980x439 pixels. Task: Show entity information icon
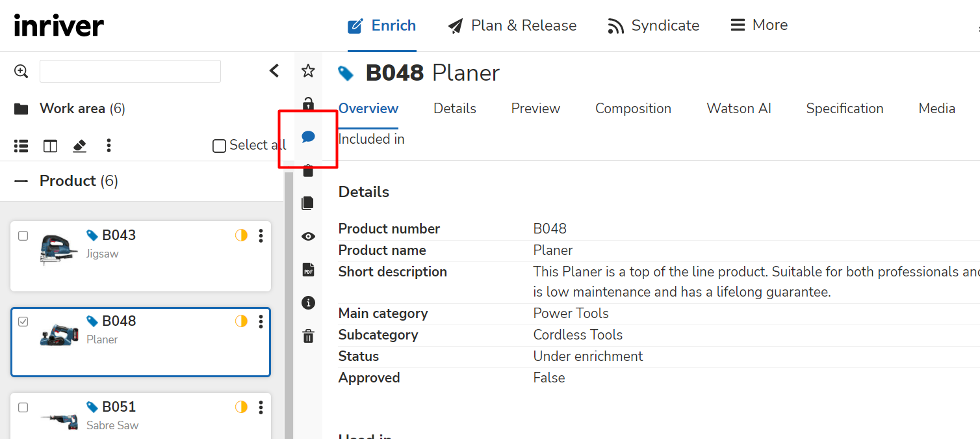pos(308,303)
